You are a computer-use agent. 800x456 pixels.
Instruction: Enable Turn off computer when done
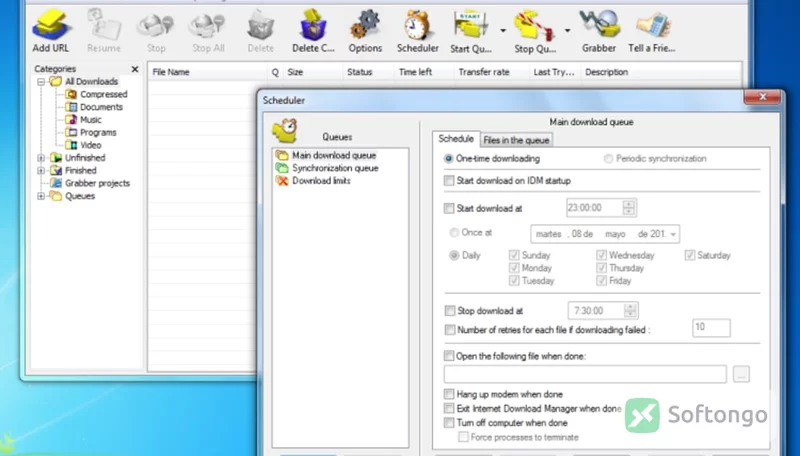click(x=449, y=422)
